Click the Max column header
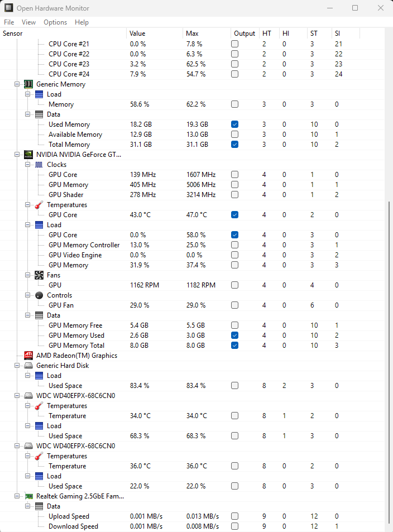 (207, 33)
